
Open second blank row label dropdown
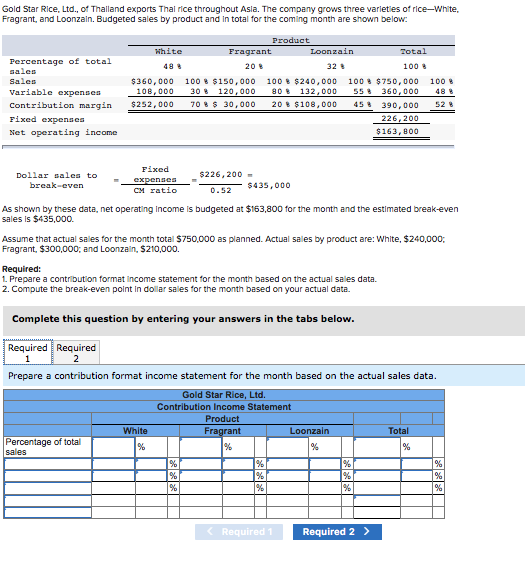(48, 476)
